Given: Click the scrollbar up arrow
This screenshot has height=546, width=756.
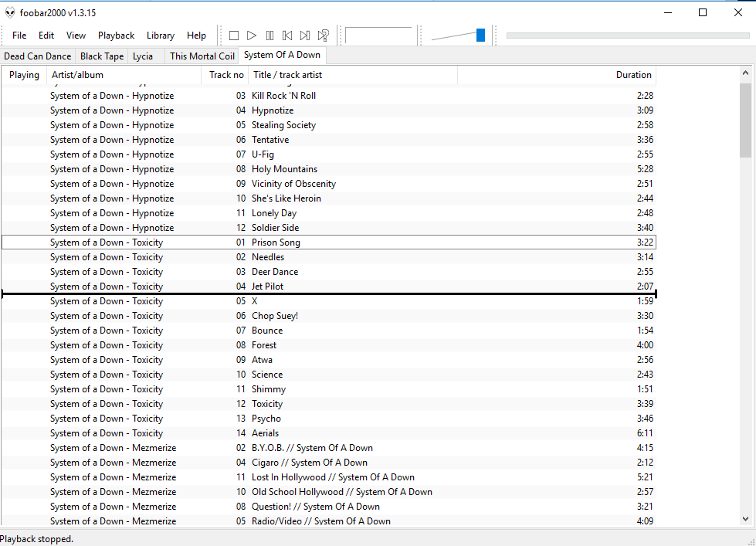Looking at the screenshot, I should [x=745, y=73].
